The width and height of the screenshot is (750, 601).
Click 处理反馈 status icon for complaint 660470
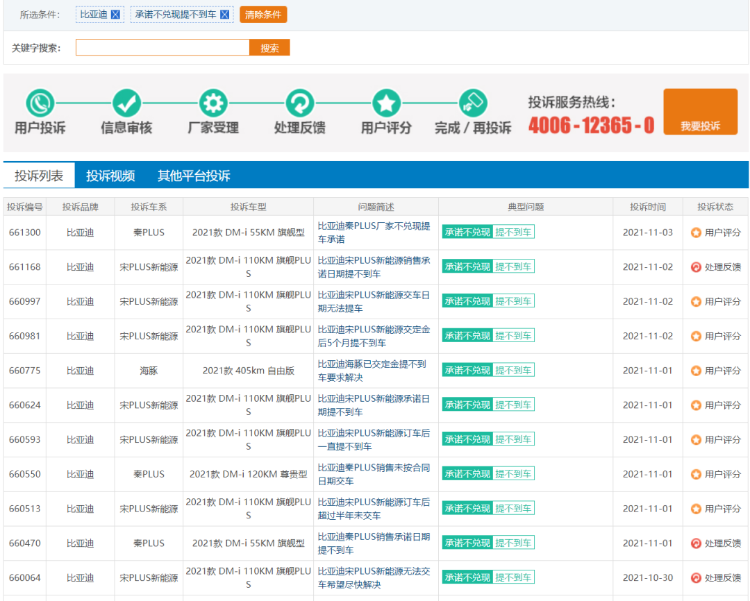696,543
